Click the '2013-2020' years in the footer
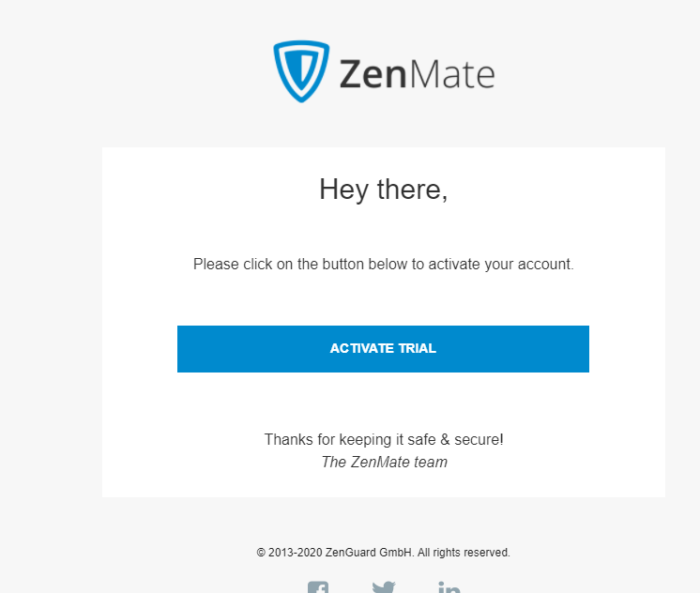700x593 pixels. coord(295,553)
